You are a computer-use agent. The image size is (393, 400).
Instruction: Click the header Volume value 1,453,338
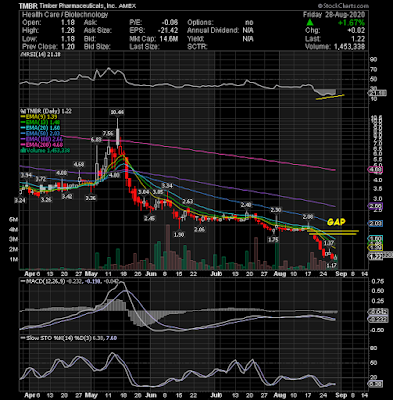[349, 47]
